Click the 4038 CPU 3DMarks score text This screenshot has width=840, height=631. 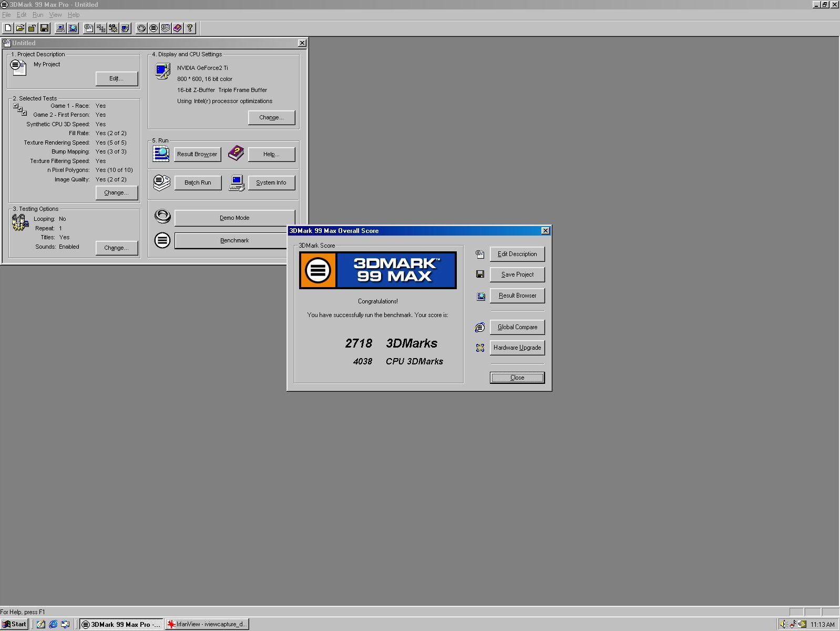(x=398, y=361)
